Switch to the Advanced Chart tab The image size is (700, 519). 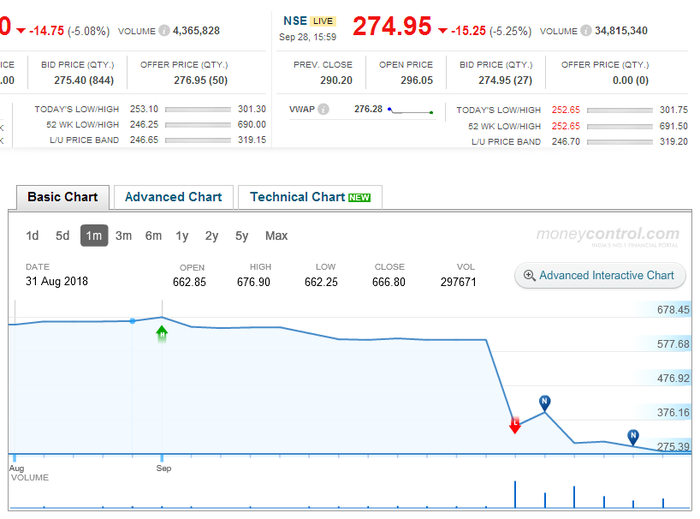(174, 197)
